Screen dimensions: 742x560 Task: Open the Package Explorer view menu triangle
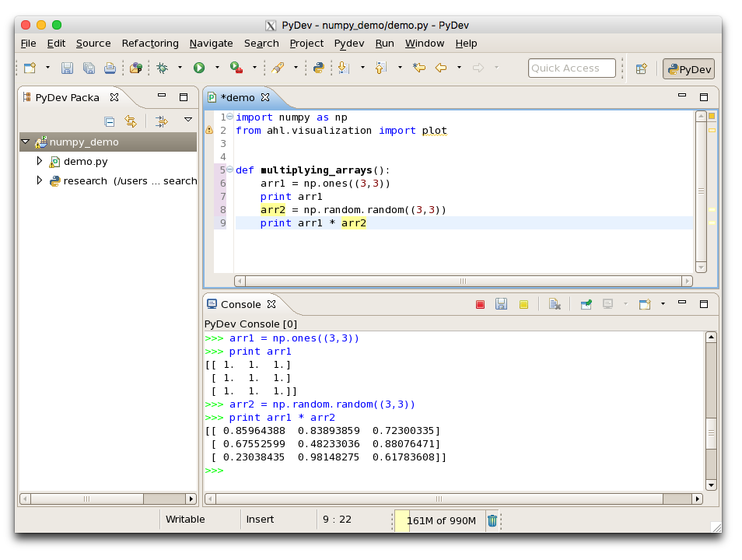188,120
